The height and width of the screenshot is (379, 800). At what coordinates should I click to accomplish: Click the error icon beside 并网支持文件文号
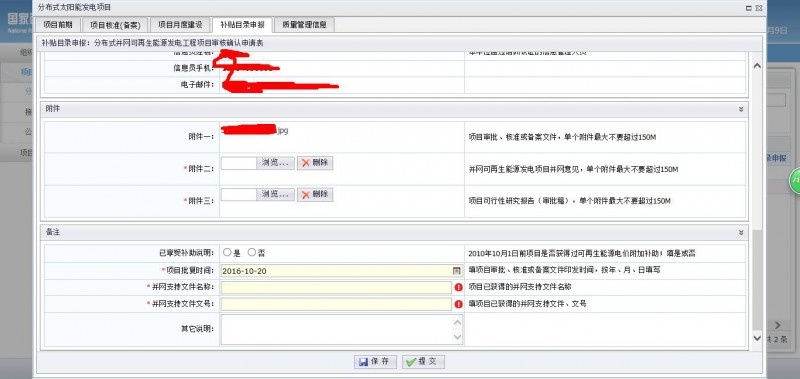459,304
